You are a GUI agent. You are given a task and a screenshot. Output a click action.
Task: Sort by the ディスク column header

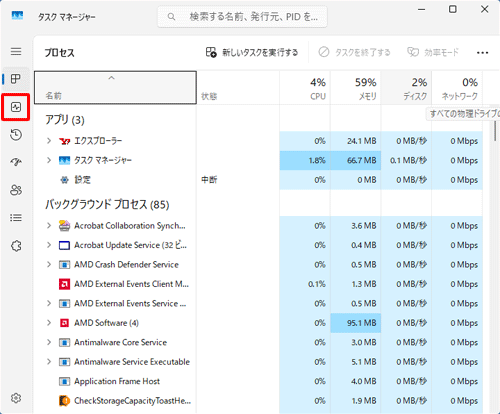(x=406, y=88)
